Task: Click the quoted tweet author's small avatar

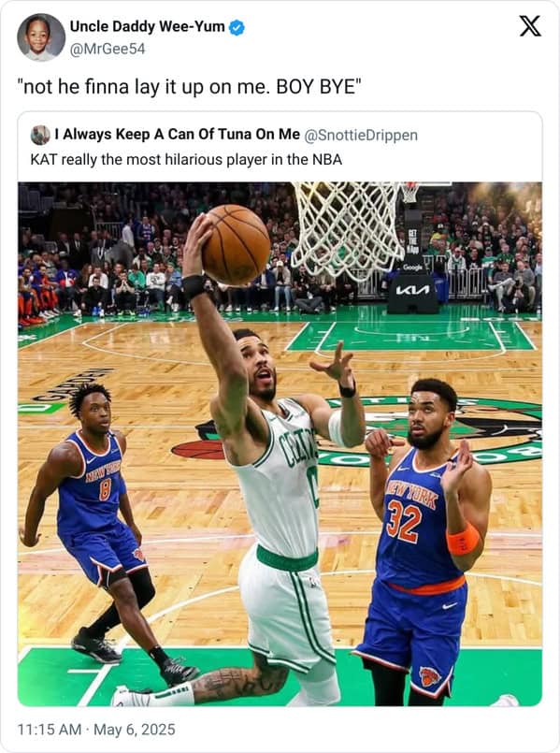Action: pyautogui.click(x=40, y=135)
